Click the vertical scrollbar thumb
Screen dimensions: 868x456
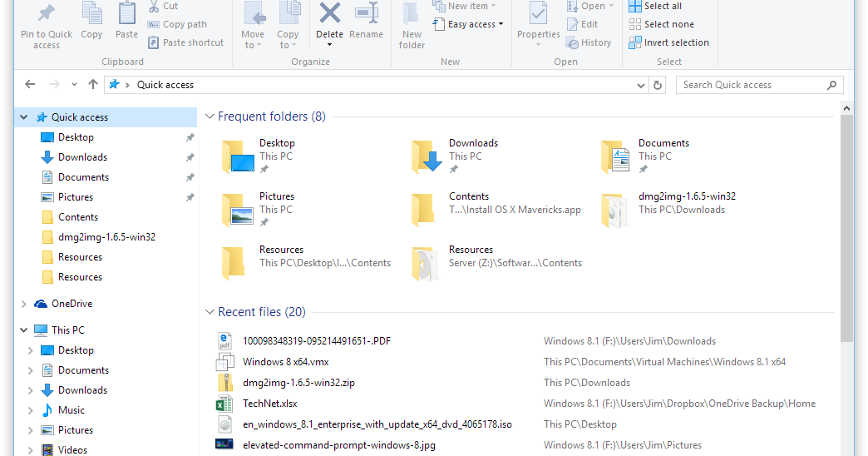846,228
